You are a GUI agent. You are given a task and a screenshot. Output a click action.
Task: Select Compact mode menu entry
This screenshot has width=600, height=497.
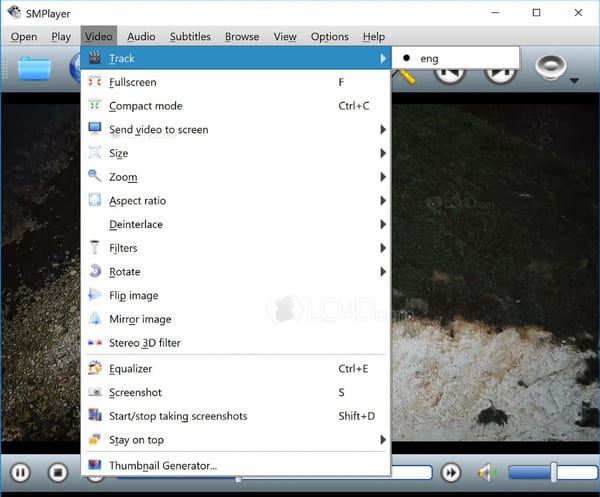[x=236, y=106]
